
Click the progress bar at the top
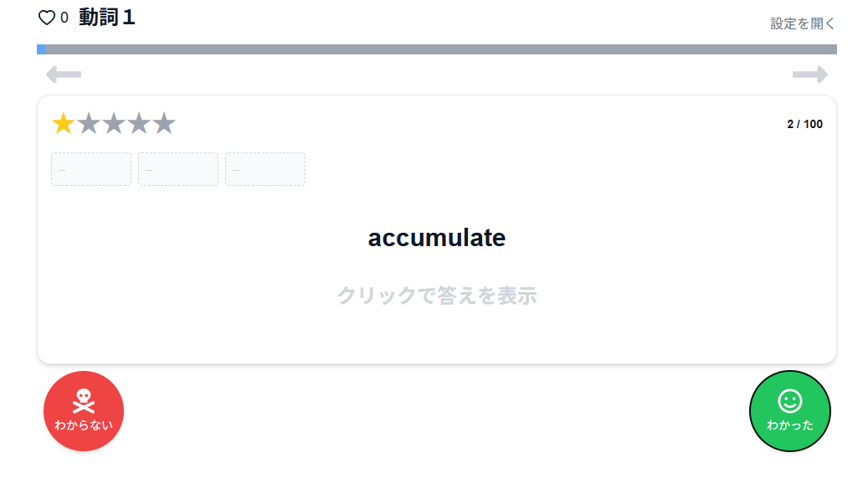(434, 49)
